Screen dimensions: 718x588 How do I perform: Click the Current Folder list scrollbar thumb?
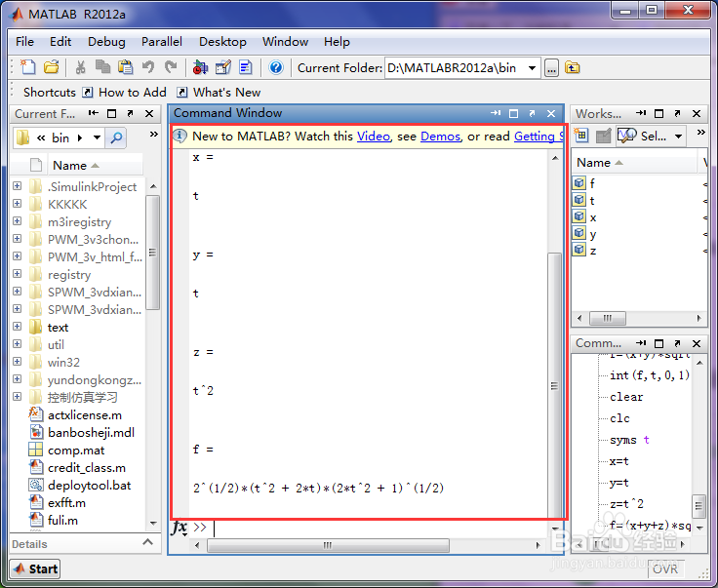[x=153, y=253]
